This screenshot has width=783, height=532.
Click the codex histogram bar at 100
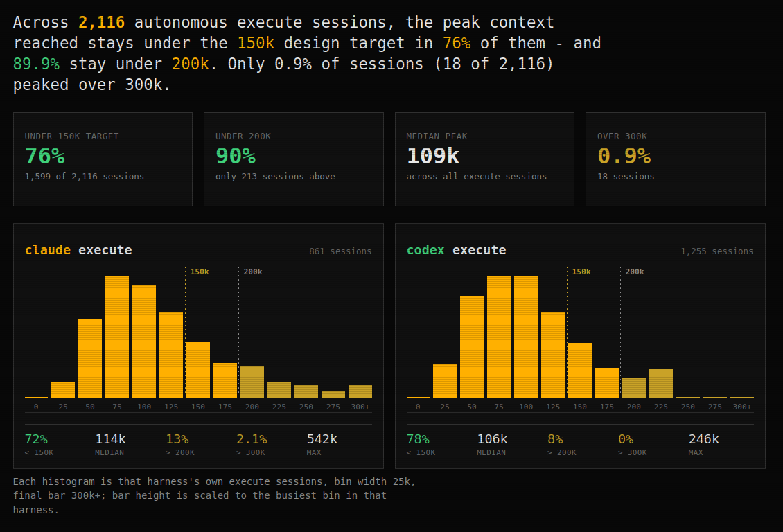[526, 337]
